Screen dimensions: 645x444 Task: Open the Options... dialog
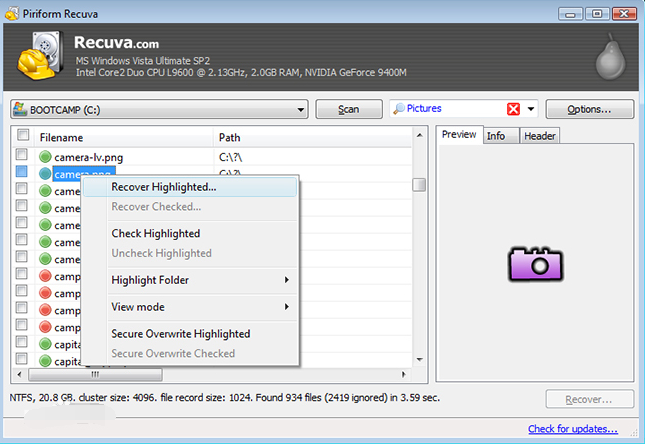589,109
